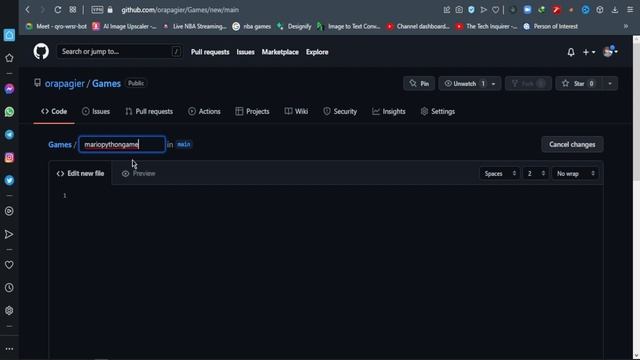The width and height of the screenshot is (640, 360).
Task: Click Cancel changes button
Action: coord(572,144)
